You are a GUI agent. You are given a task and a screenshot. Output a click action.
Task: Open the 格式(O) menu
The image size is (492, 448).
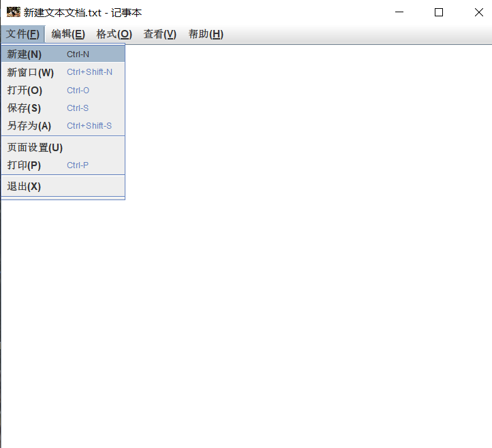point(114,34)
